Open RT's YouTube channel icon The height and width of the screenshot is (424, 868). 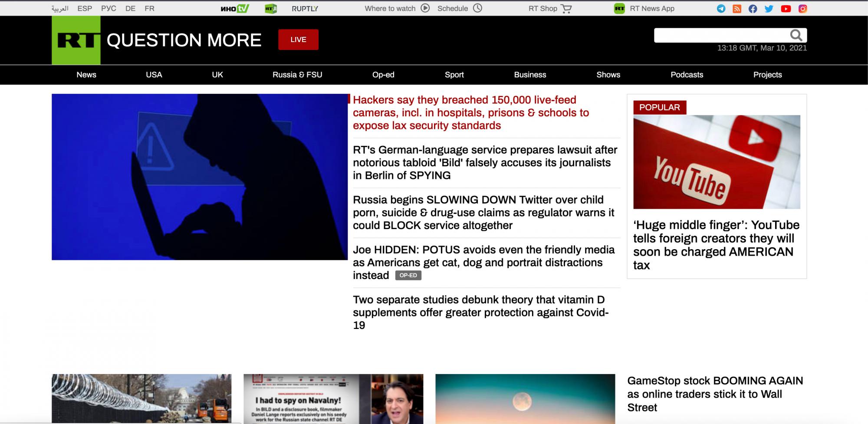click(786, 9)
